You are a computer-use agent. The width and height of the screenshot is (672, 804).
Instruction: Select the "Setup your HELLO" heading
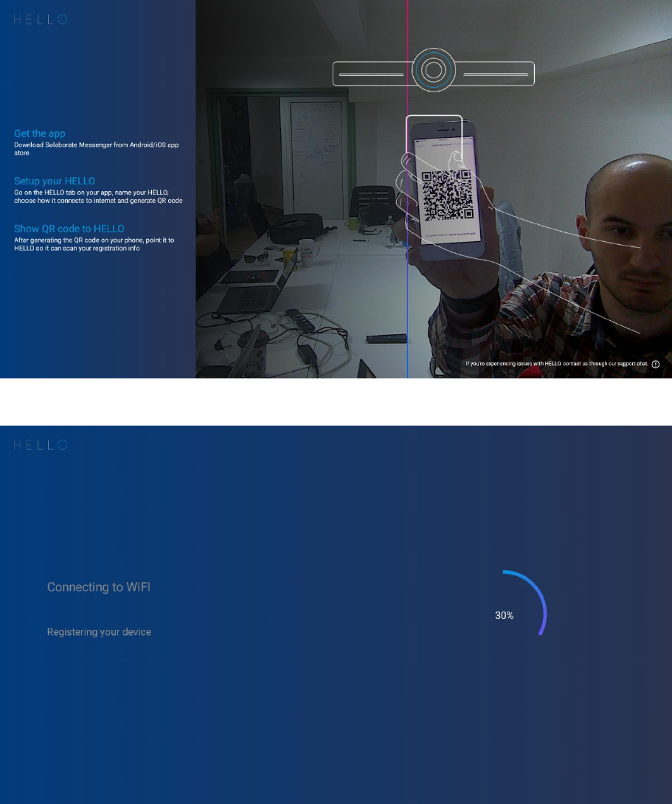point(55,181)
